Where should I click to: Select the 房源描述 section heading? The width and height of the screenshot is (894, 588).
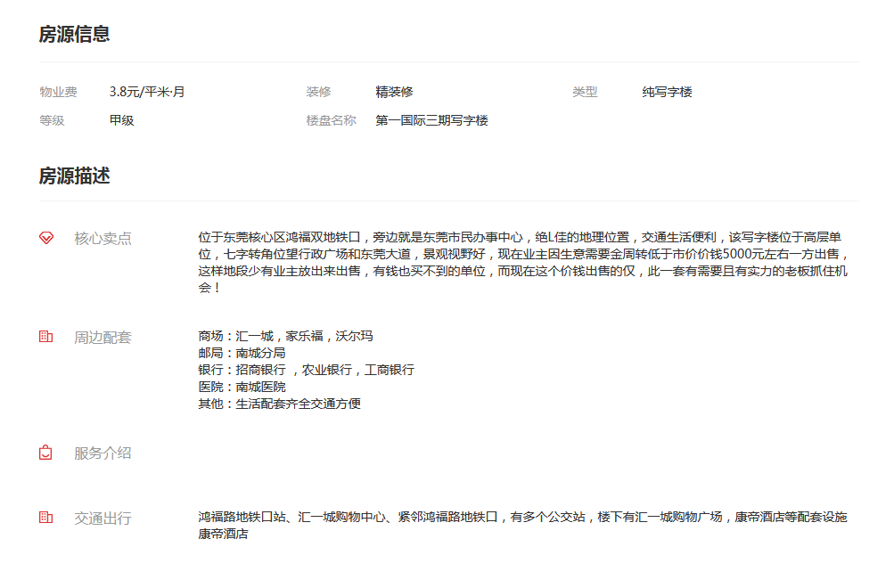click(x=74, y=176)
